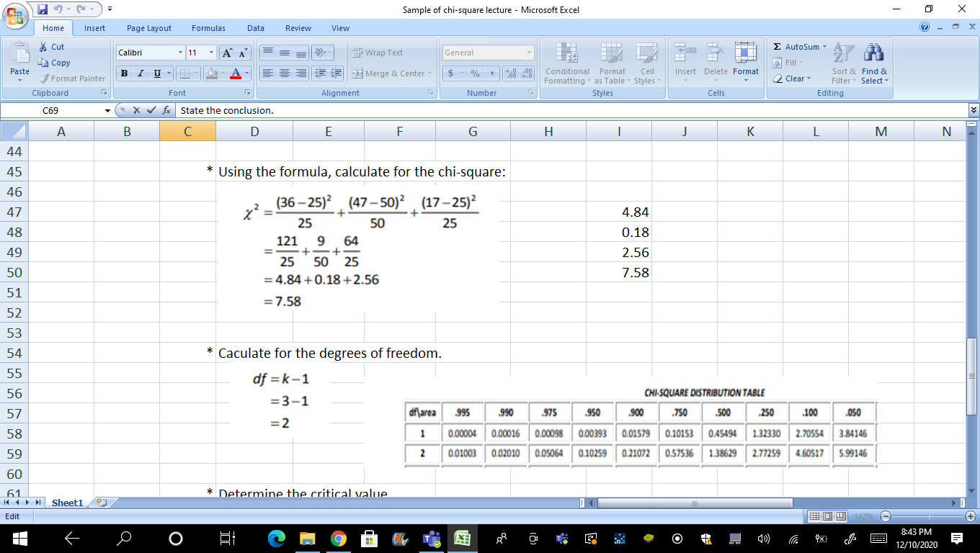Screen dimensions: 980x553
Task: Select column D header
Action: click(x=254, y=131)
